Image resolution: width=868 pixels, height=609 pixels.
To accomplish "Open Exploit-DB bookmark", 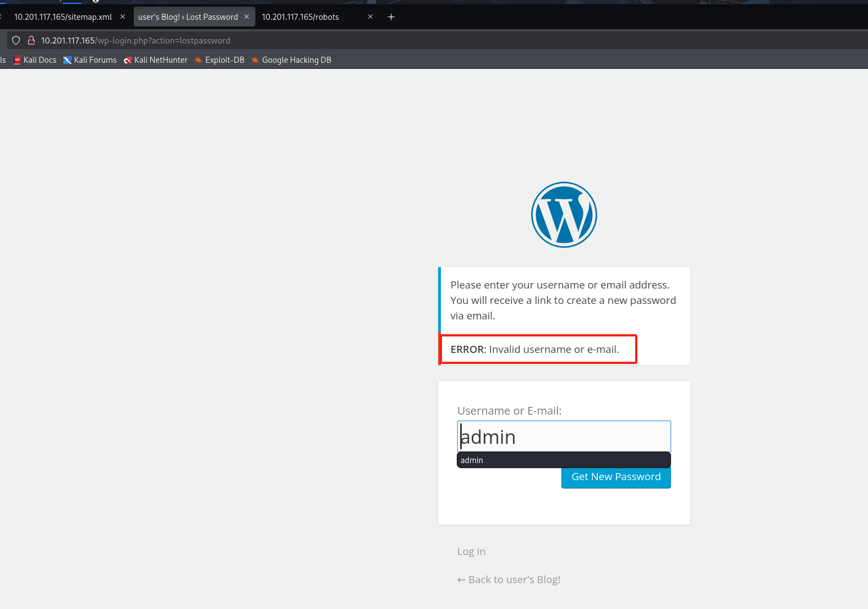I will pyautogui.click(x=220, y=60).
